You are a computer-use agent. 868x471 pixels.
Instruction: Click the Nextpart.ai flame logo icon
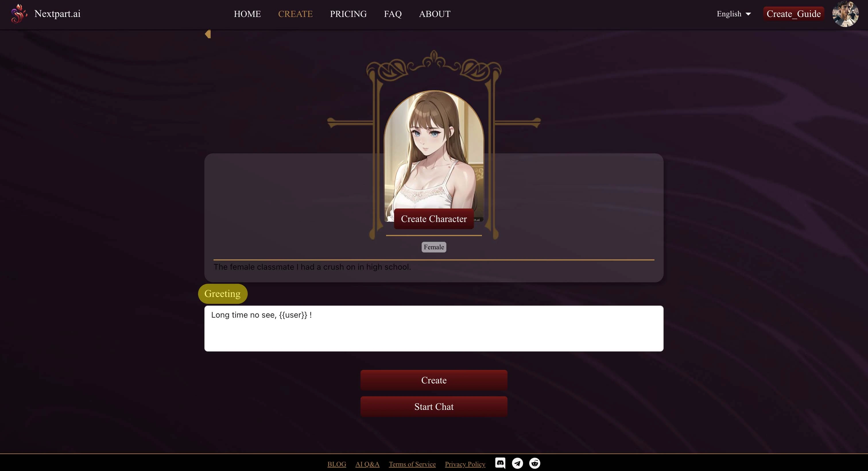coord(18,13)
